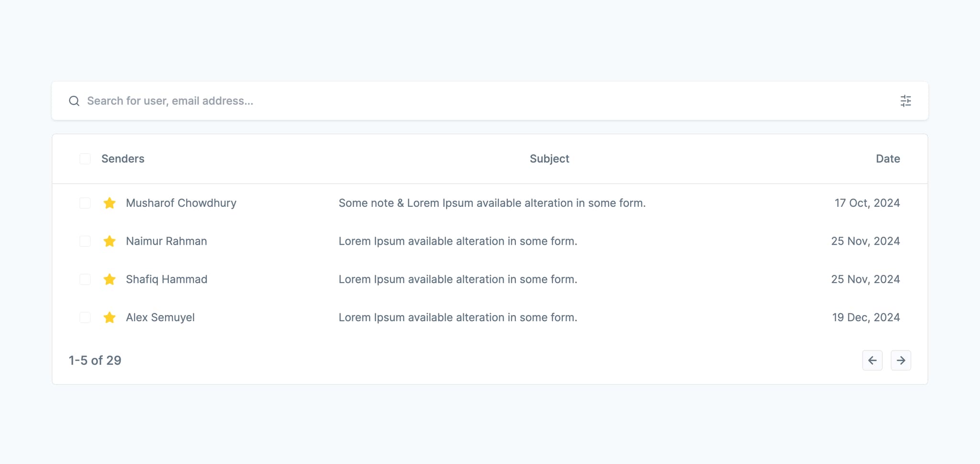The height and width of the screenshot is (464, 980).
Task: Click the Date column header
Action: [x=888, y=159]
